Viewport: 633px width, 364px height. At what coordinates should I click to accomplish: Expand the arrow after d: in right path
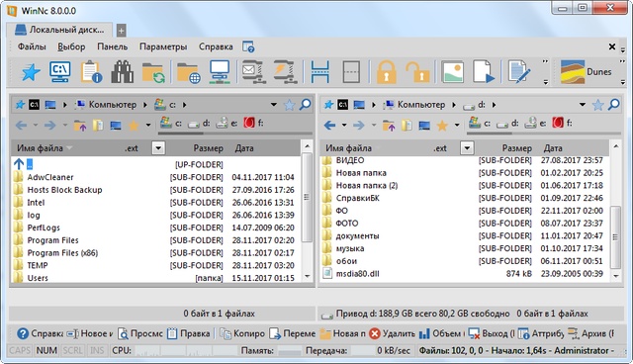coord(494,105)
